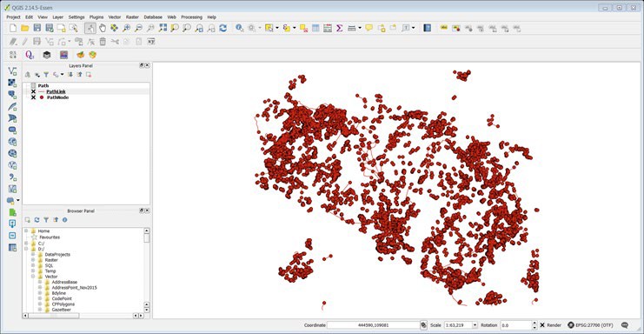Select the Gazetteer folder

tap(62, 310)
